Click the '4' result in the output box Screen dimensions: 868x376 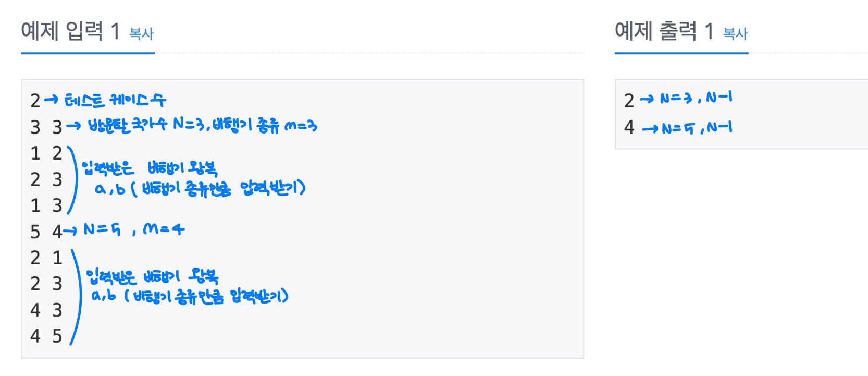tap(629, 127)
